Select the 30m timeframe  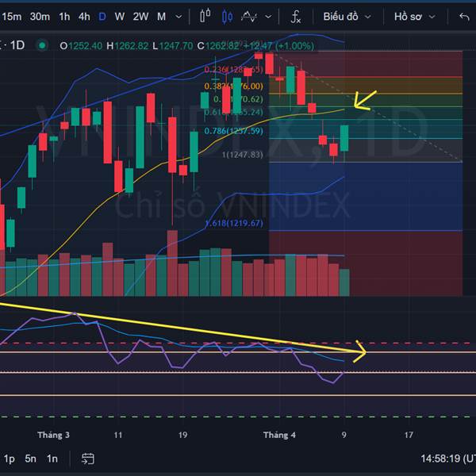pyautogui.click(x=40, y=17)
